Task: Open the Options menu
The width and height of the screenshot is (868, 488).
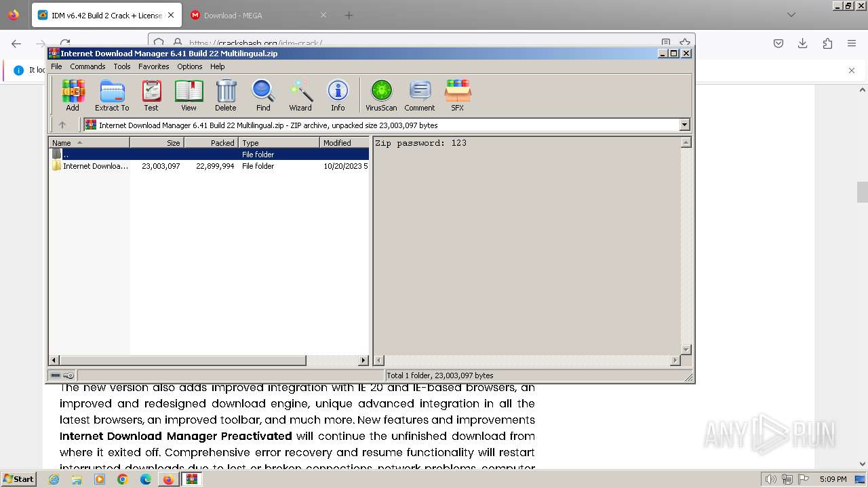Action: (190, 66)
